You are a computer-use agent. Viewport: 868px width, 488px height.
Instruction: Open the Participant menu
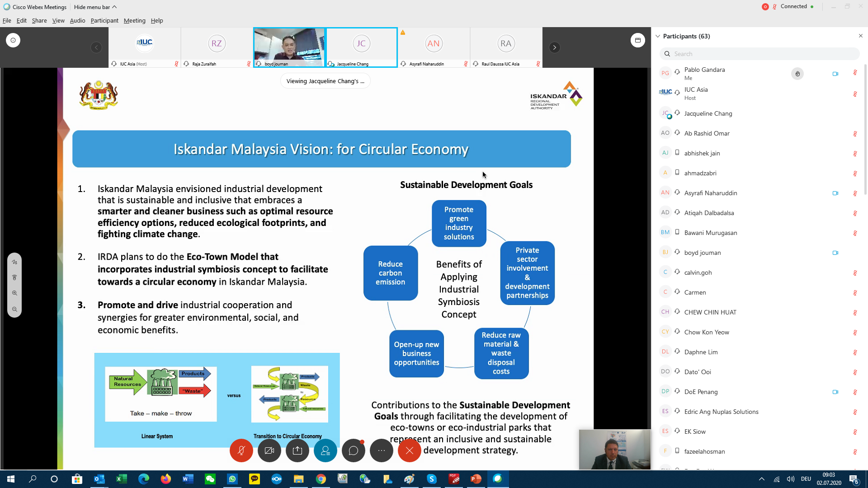(104, 21)
